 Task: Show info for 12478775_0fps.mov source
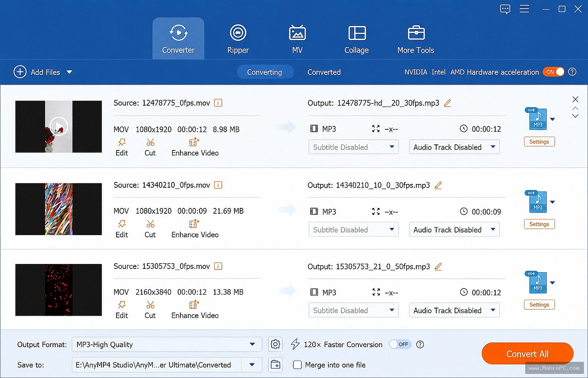click(x=218, y=103)
